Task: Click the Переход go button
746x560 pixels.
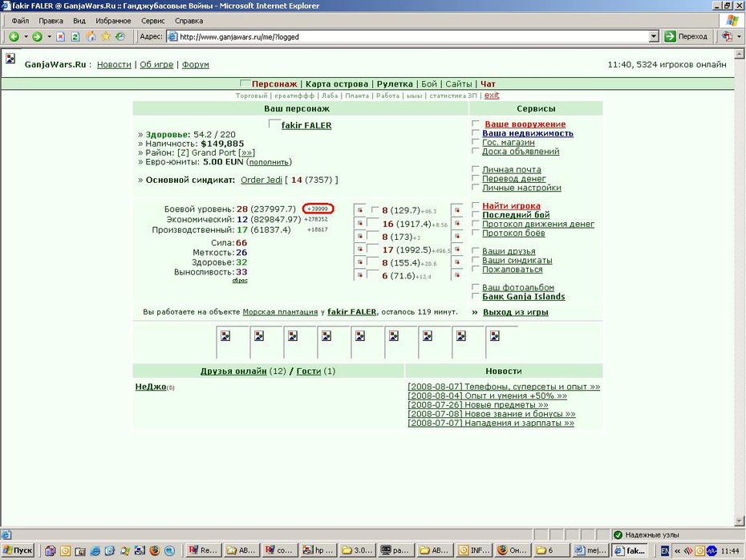Action: click(686, 37)
